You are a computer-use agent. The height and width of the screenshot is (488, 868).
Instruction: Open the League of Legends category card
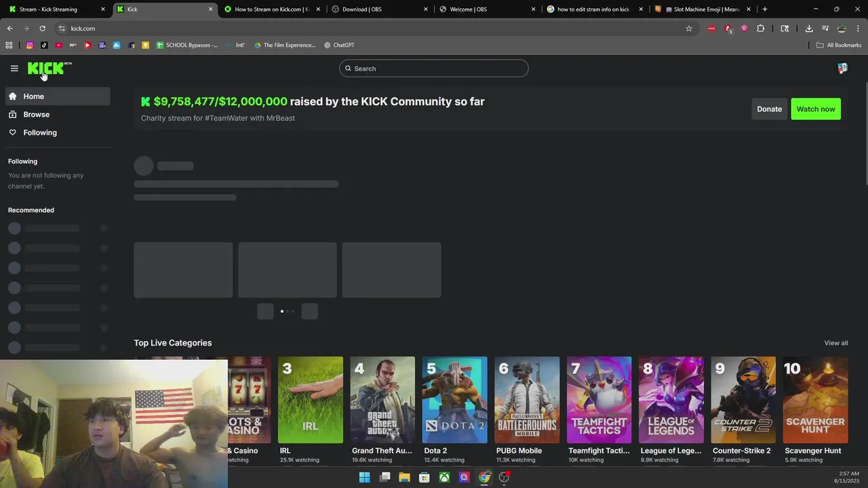click(671, 411)
